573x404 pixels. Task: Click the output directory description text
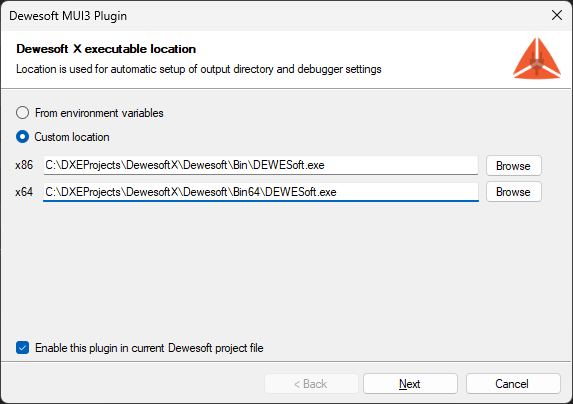coord(199,69)
